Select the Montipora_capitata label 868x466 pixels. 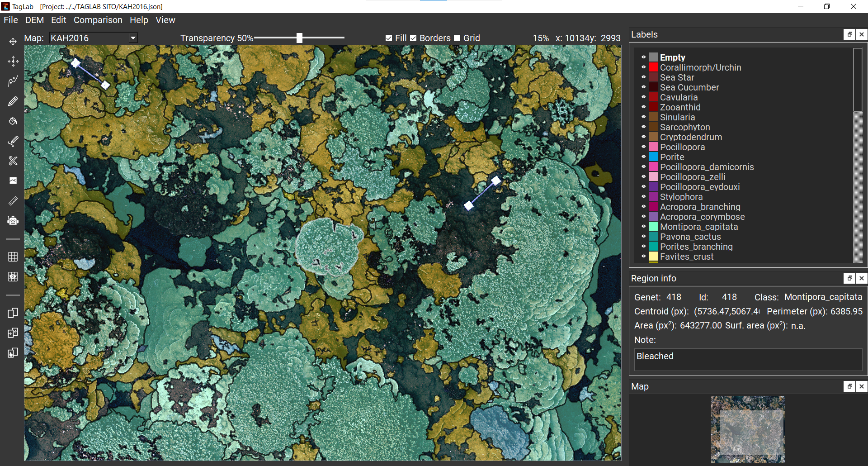click(698, 227)
